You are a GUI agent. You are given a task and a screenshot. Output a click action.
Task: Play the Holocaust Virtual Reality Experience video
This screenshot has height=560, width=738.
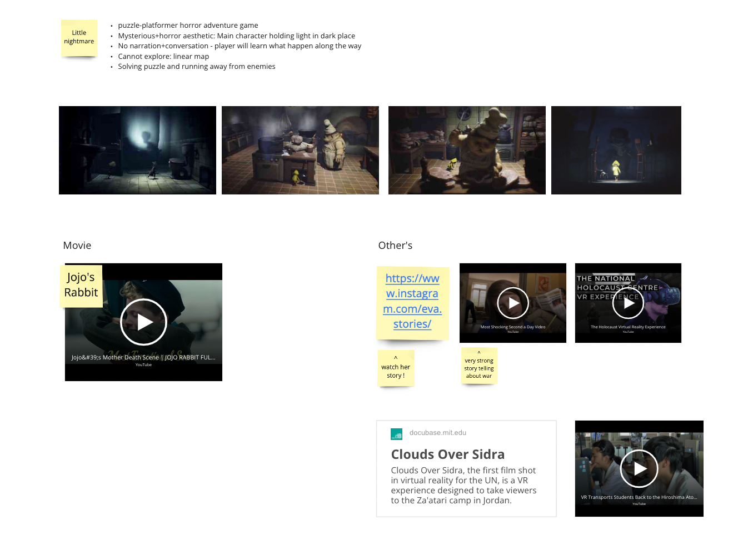point(628,303)
